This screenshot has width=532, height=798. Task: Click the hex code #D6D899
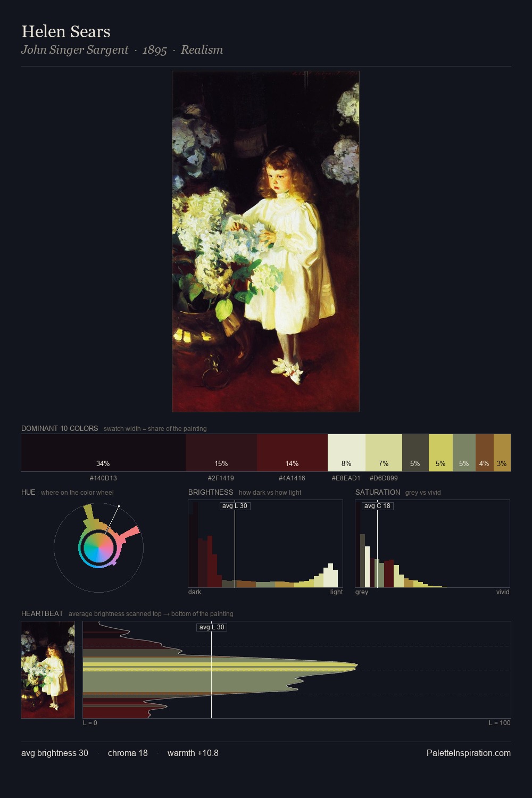click(384, 478)
